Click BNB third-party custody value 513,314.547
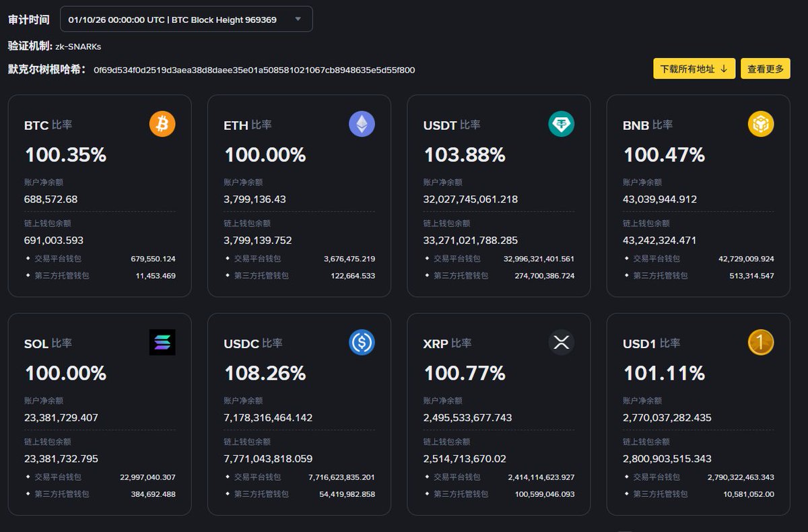The width and height of the screenshot is (808, 532). [x=751, y=275]
